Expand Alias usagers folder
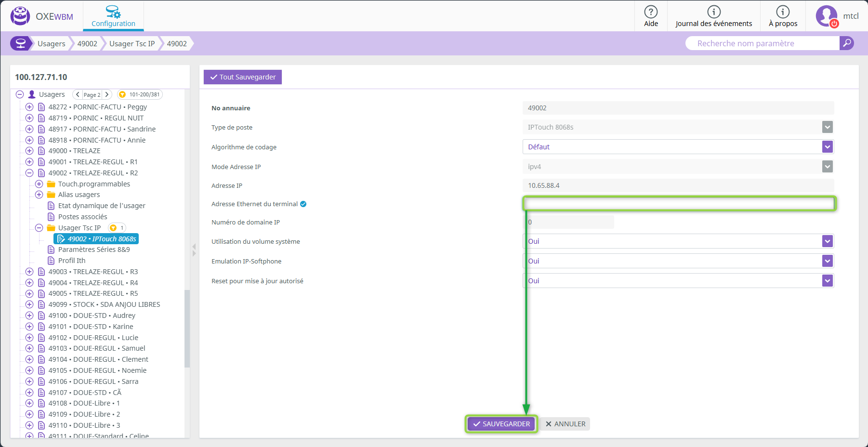 tap(39, 195)
